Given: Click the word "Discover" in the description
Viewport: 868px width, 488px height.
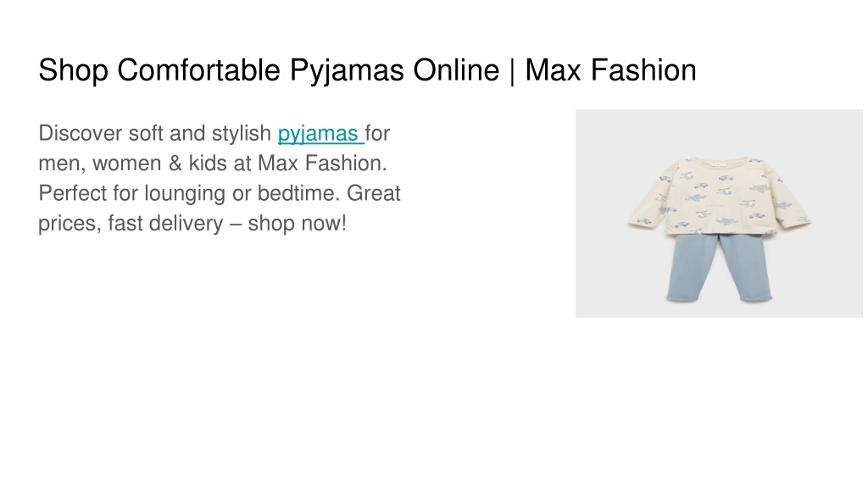Looking at the screenshot, I should click(81, 133).
